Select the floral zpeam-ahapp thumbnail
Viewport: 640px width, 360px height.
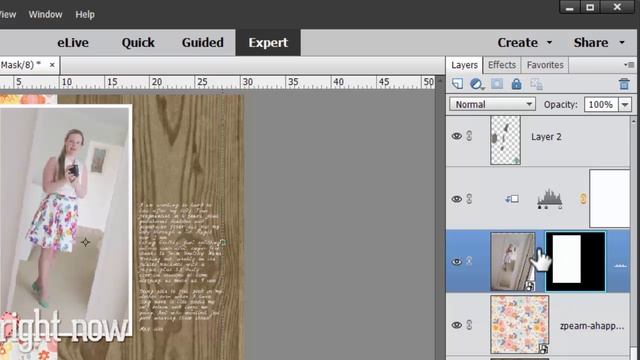click(520, 325)
